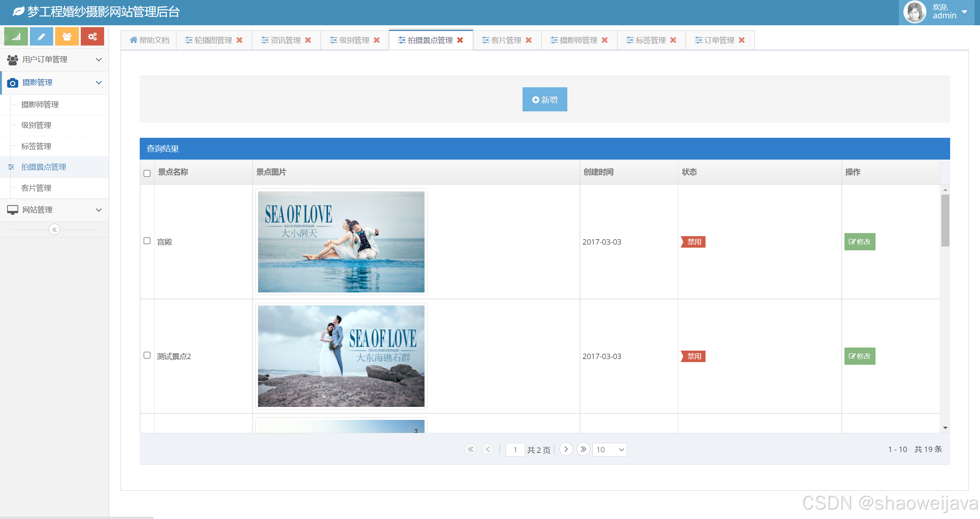Image resolution: width=980 pixels, height=519 pixels.
Task: Click the orange users shortcut icon
Action: [x=67, y=37]
